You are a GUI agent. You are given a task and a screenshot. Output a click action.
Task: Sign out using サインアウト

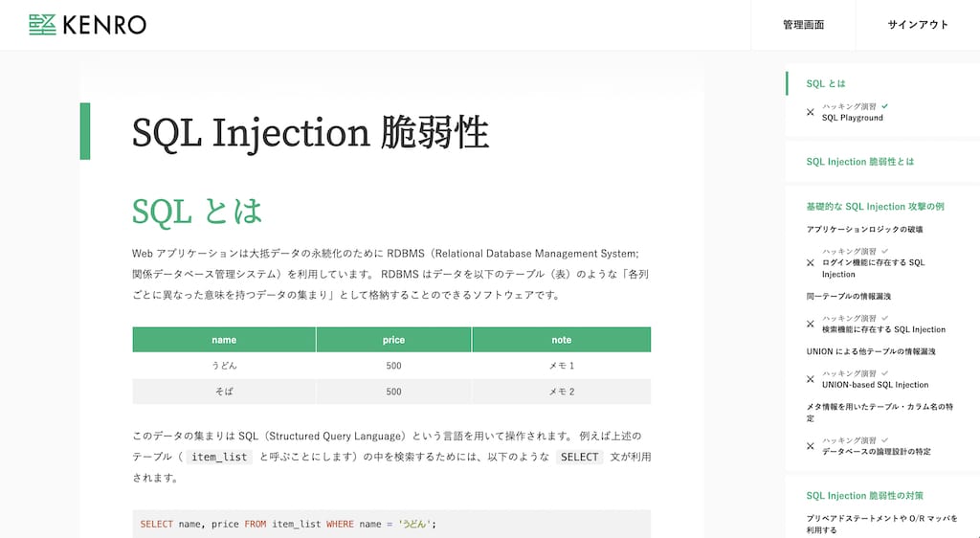(x=918, y=25)
